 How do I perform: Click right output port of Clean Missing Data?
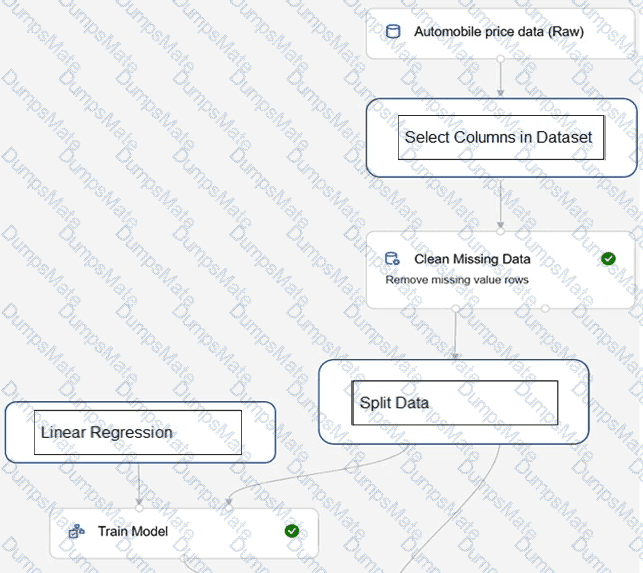point(545,309)
